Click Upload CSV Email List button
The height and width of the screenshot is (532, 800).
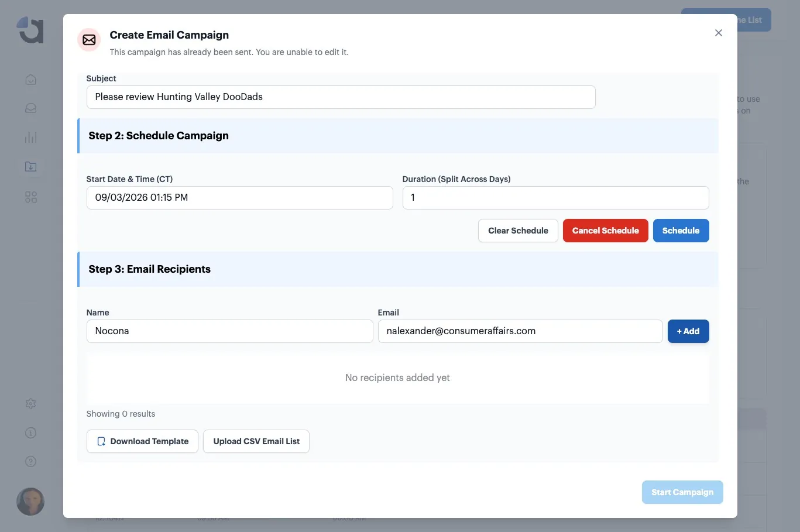tap(256, 441)
